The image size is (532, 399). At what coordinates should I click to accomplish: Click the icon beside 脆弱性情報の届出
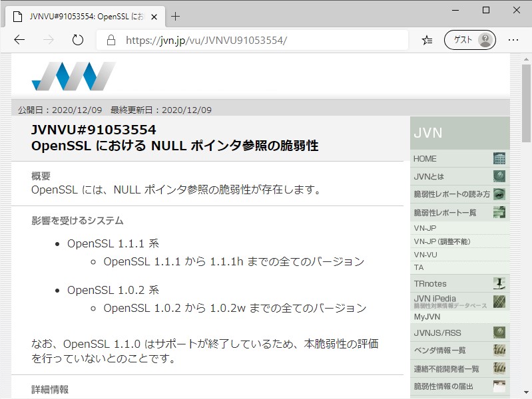[x=499, y=386]
